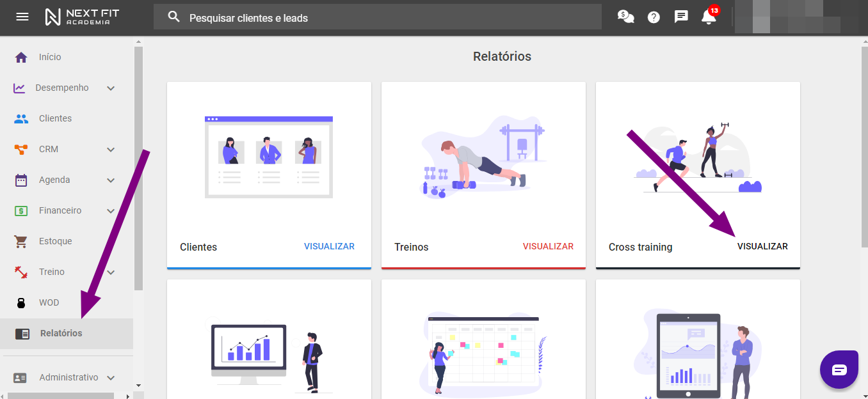Click the Agenda calendar icon

(21, 180)
